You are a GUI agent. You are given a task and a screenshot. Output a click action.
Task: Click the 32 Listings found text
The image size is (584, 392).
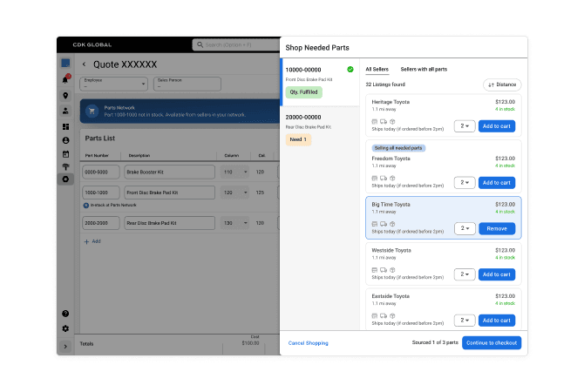click(385, 84)
